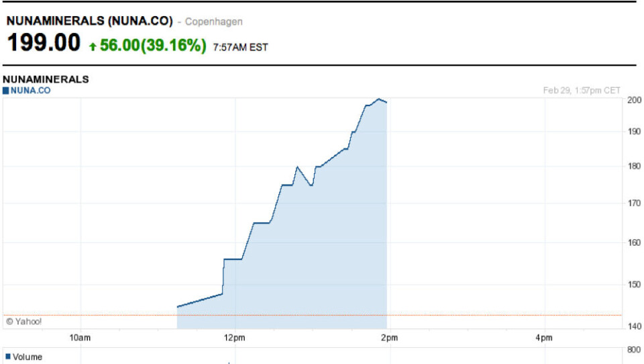The image size is (644, 364).
Task: Click the 199.00 share price value
Action: click(x=44, y=42)
